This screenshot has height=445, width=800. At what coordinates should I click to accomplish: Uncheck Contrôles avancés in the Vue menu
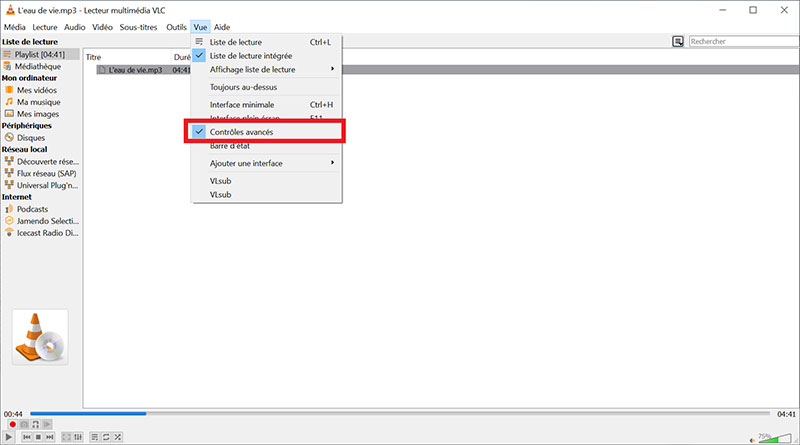click(x=248, y=132)
